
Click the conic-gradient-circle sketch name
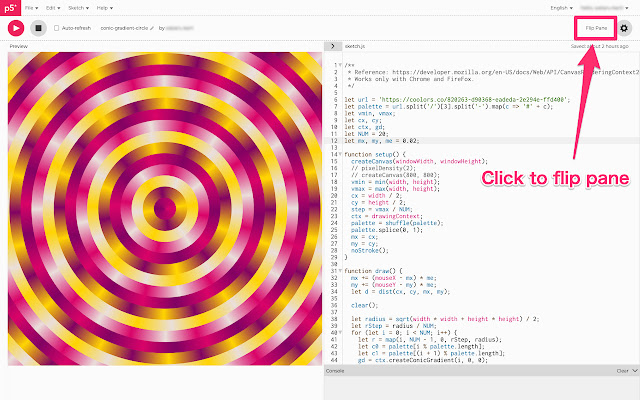click(x=124, y=28)
